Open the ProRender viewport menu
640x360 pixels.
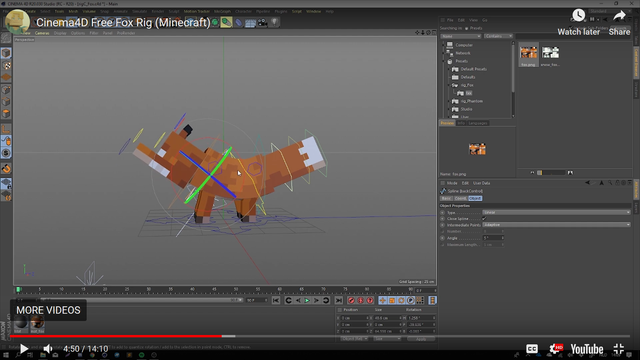pyautogui.click(x=126, y=33)
